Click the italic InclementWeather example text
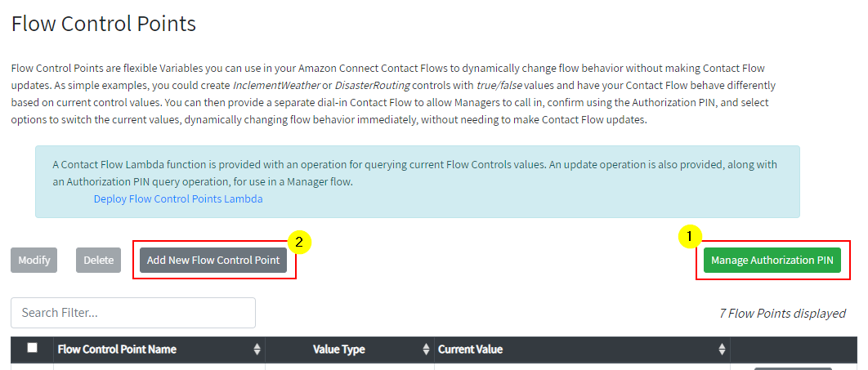Image resolution: width=868 pixels, height=370 pixels. click(276, 86)
